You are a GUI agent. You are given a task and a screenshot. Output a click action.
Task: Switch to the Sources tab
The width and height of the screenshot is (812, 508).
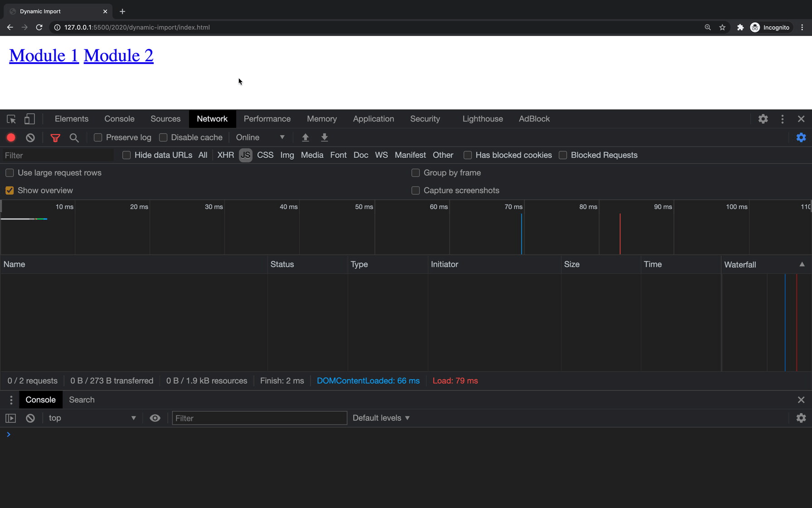point(165,119)
